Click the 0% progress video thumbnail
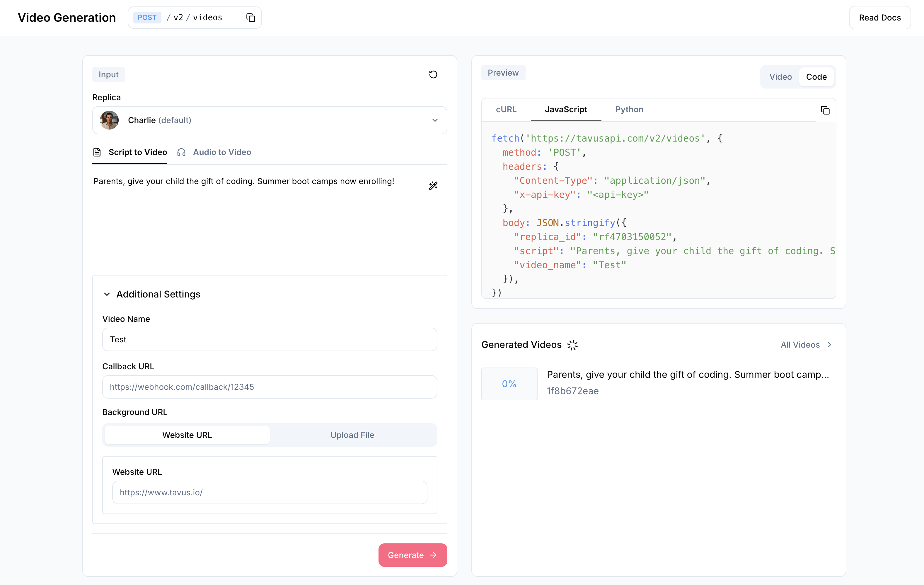The height and width of the screenshot is (585, 924). tap(509, 384)
